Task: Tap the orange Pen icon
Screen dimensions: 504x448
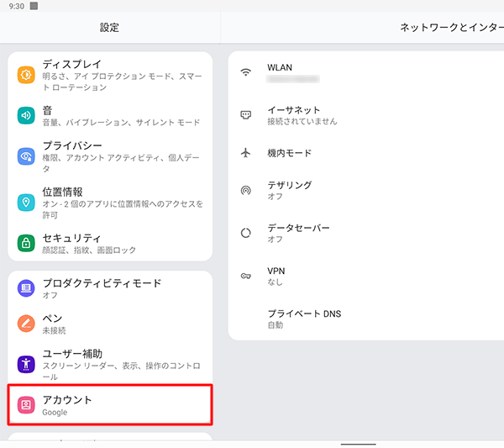Action: [x=26, y=324]
